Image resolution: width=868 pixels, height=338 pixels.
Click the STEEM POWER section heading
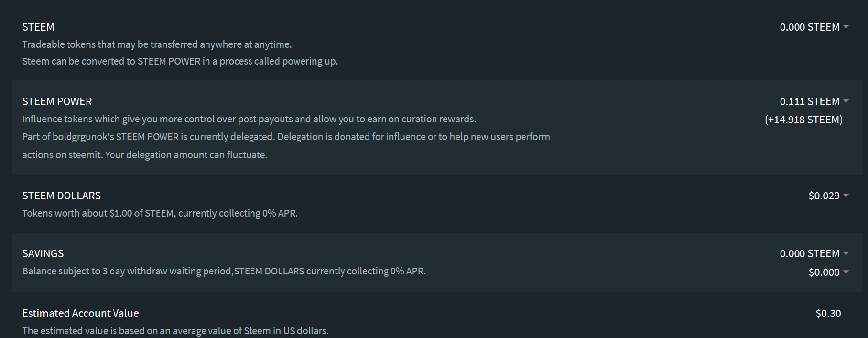57,102
